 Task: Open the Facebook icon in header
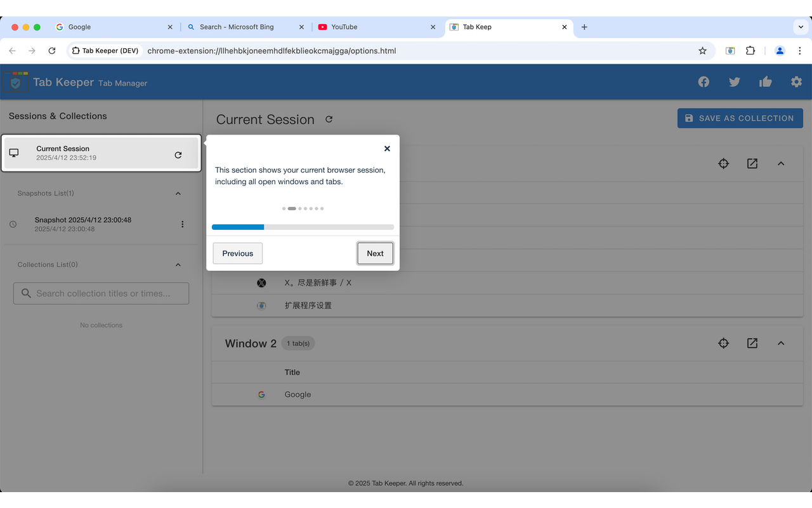pyautogui.click(x=704, y=82)
